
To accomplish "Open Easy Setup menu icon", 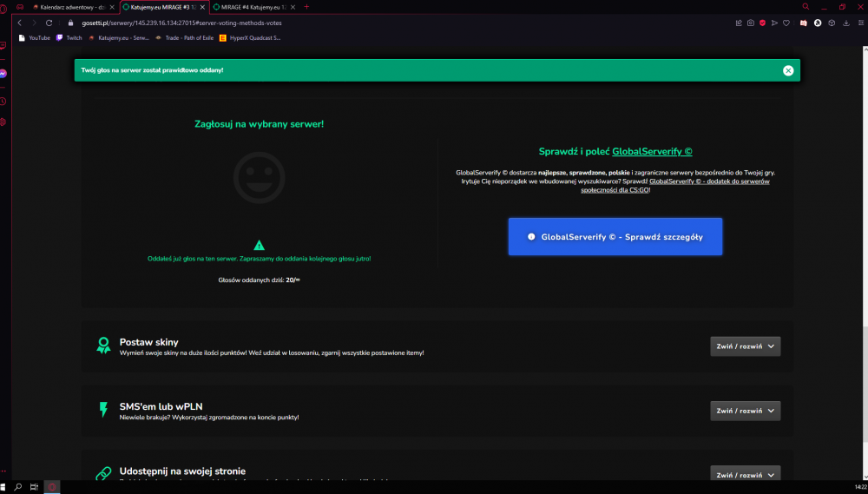I will coord(861,23).
